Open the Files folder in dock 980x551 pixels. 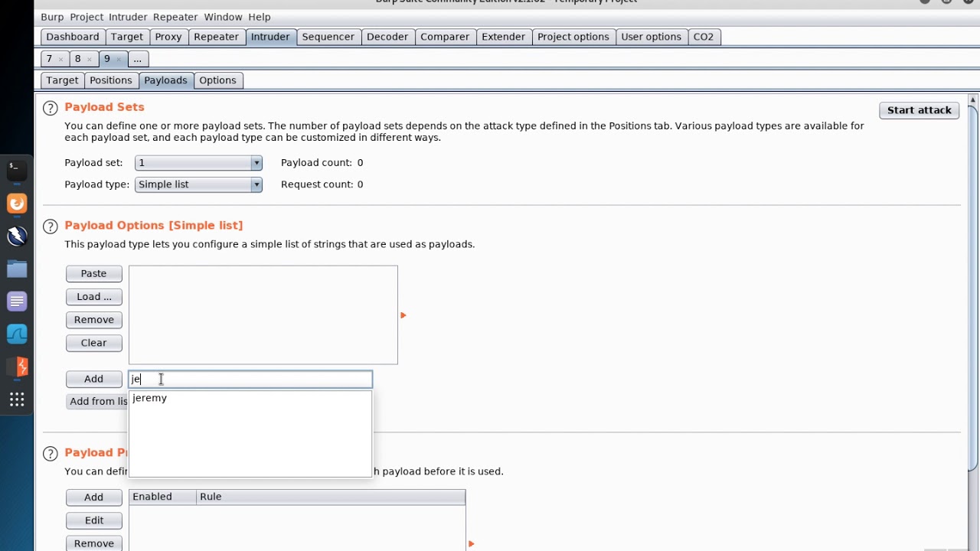[17, 269]
